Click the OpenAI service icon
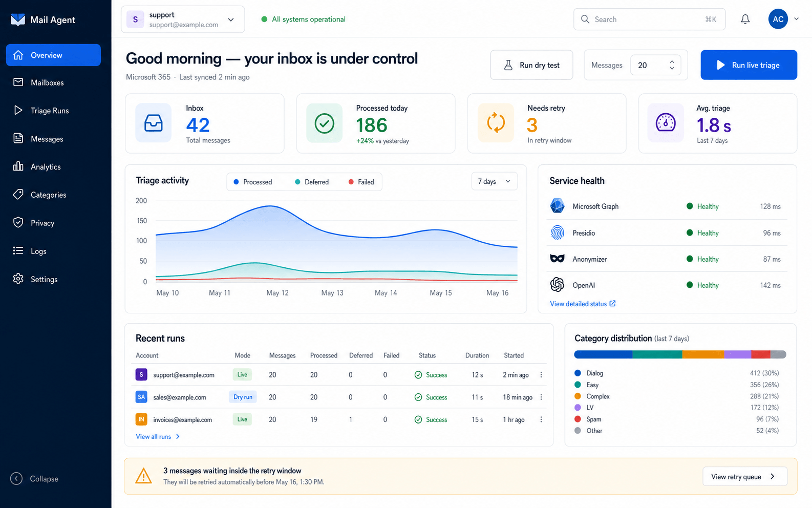This screenshot has height=508, width=812. [557, 284]
